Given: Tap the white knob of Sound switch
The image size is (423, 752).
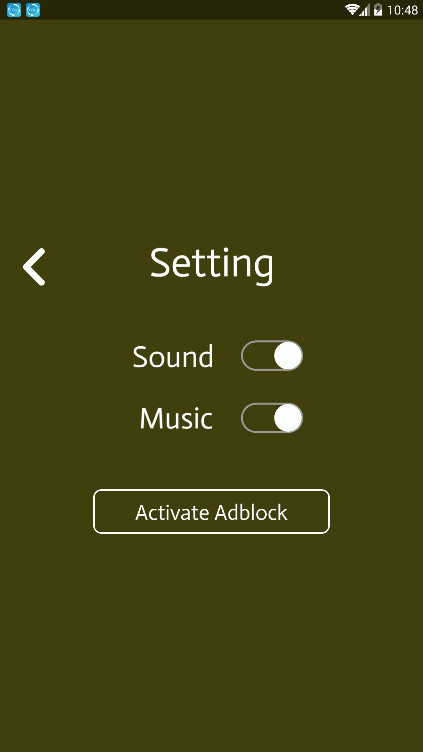Looking at the screenshot, I should pos(288,355).
